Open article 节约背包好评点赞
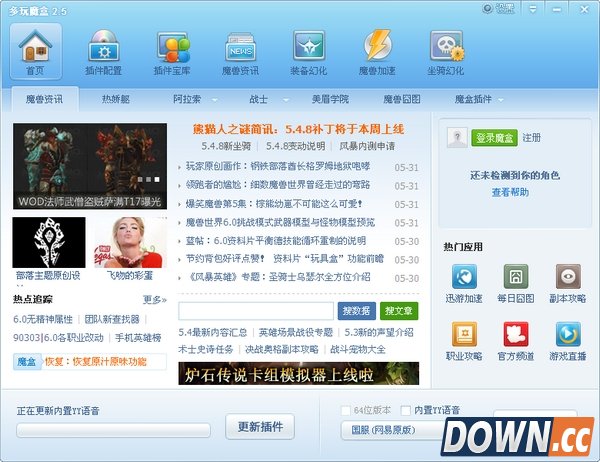Screen dimensions: 600x462 coord(285,259)
